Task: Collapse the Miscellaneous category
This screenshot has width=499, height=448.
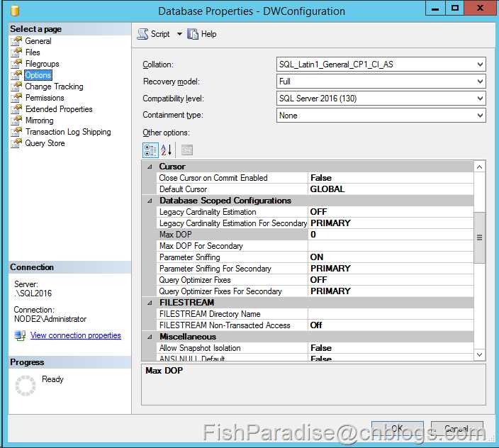Action: click(150, 337)
